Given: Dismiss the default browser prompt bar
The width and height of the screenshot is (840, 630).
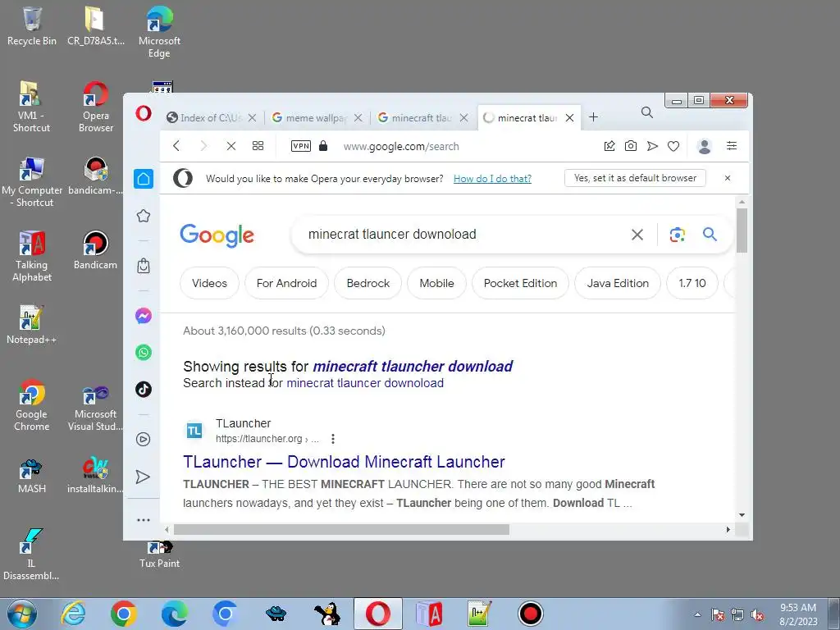Looking at the screenshot, I should click(728, 178).
